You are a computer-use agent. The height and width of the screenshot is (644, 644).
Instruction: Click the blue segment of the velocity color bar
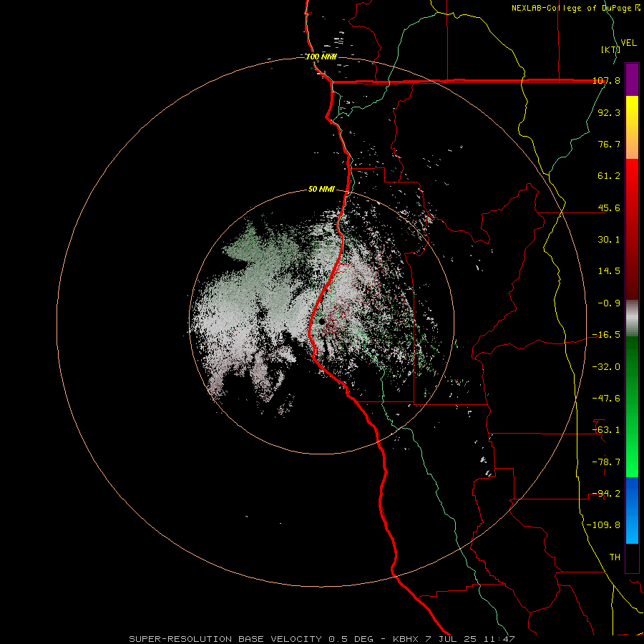(x=632, y=510)
